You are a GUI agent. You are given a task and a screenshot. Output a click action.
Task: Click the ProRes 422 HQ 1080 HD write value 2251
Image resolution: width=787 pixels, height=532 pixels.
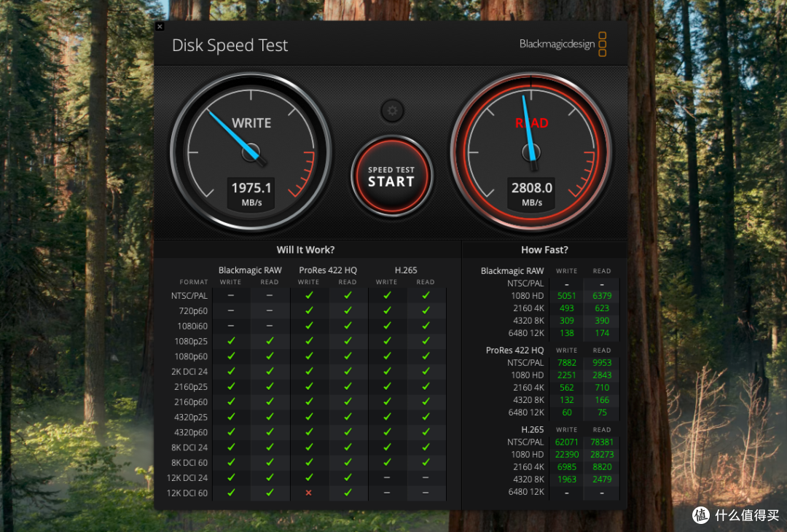point(567,375)
